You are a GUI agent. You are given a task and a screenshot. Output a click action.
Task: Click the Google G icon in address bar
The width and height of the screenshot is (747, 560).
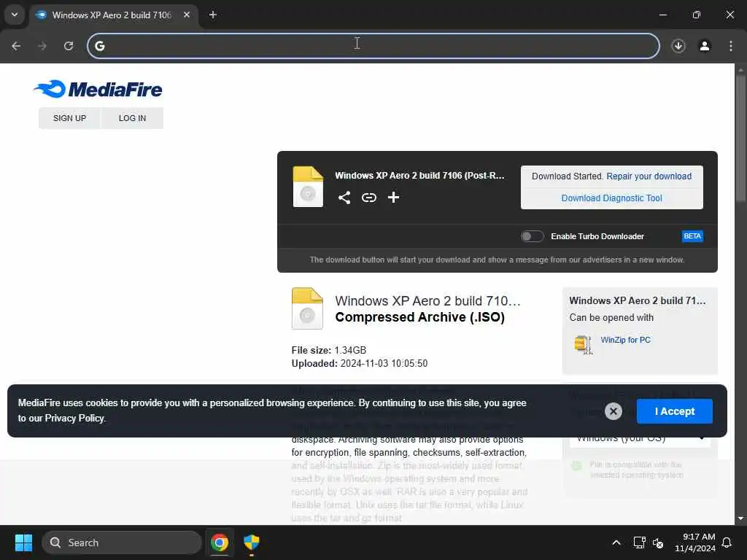[99, 46]
